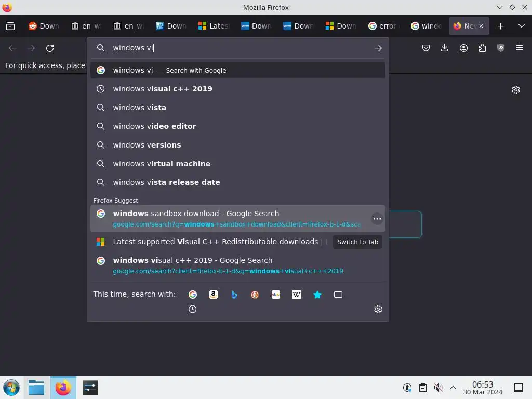Pick suggestion 'windows vista release date'
Screen dimensions: 532x399
pyautogui.click(x=238, y=182)
